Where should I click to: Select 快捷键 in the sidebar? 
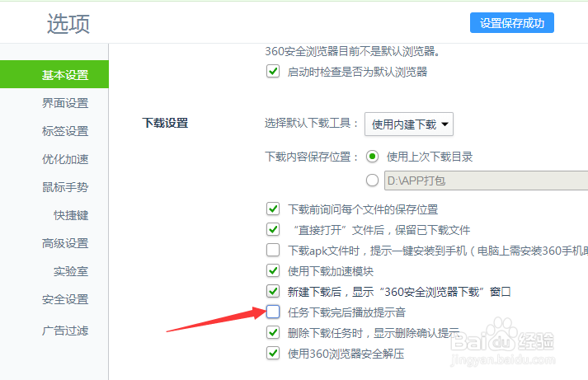(71, 215)
